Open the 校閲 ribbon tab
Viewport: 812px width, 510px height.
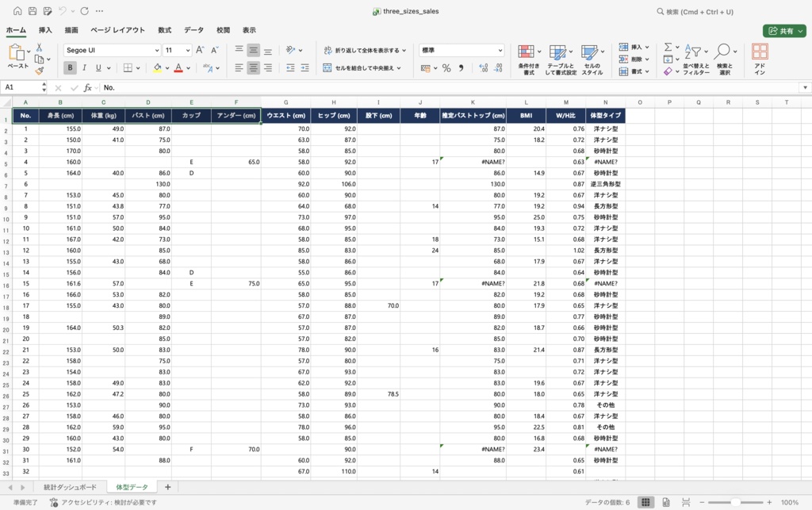pyautogui.click(x=223, y=30)
